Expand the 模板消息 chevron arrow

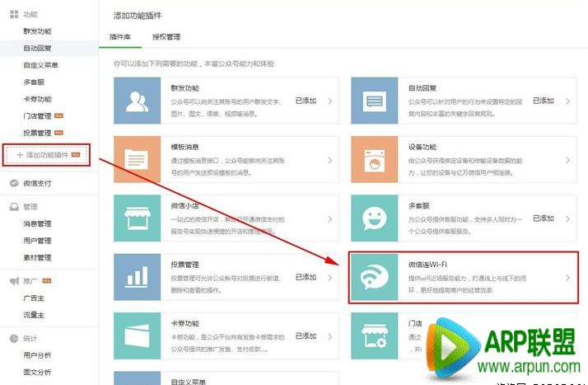click(330, 160)
